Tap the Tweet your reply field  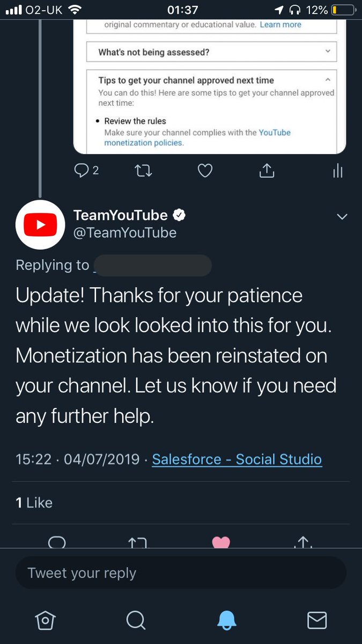181,573
